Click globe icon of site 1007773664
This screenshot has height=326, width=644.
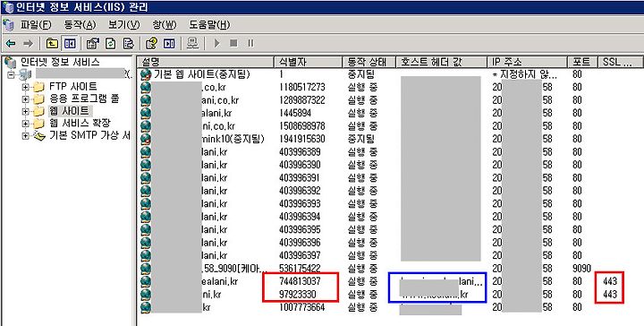point(146,307)
